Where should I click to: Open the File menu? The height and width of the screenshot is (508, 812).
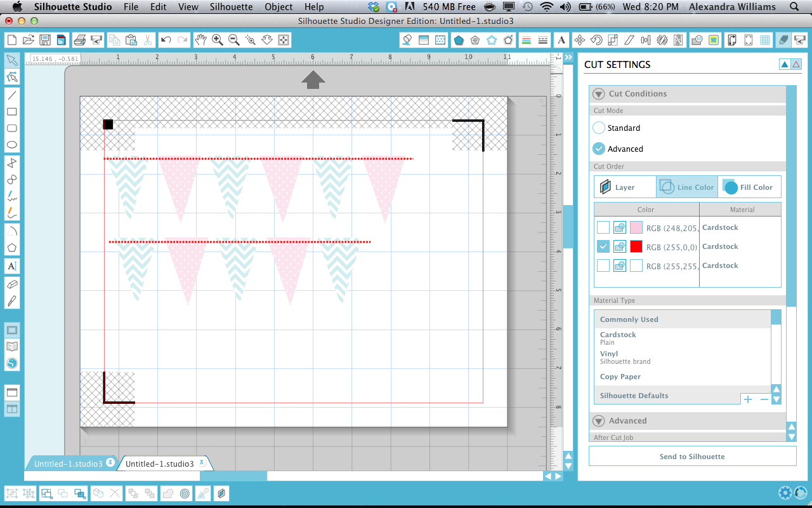click(131, 7)
